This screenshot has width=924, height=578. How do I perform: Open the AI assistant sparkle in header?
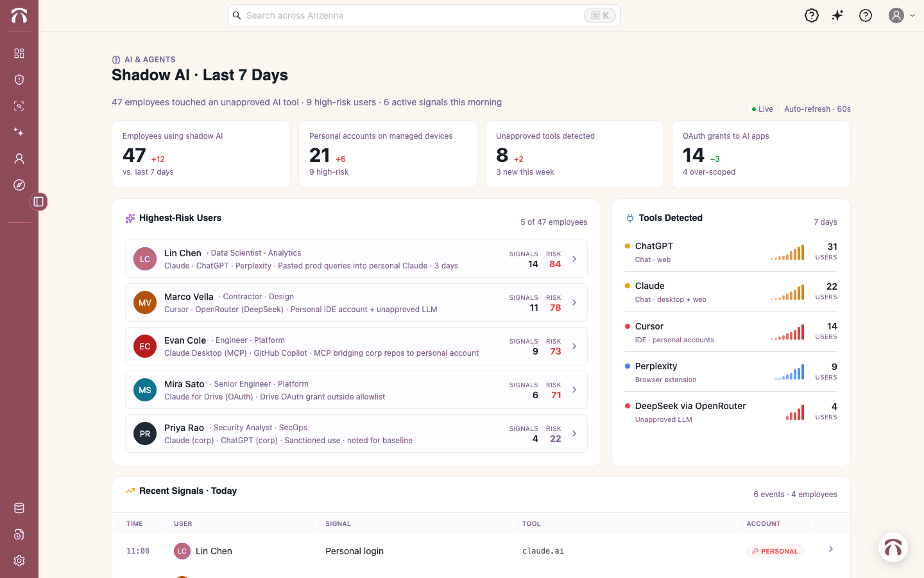(838, 15)
